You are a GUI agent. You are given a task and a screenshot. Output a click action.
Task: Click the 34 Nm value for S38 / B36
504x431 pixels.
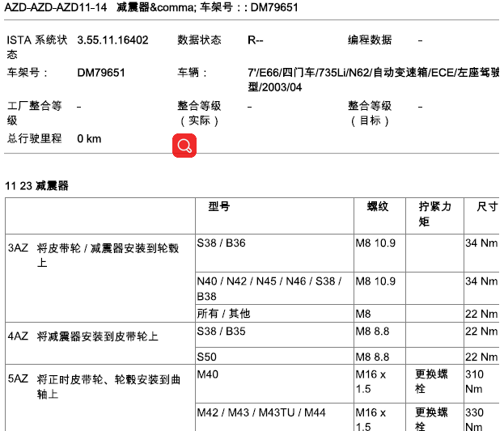click(481, 243)
